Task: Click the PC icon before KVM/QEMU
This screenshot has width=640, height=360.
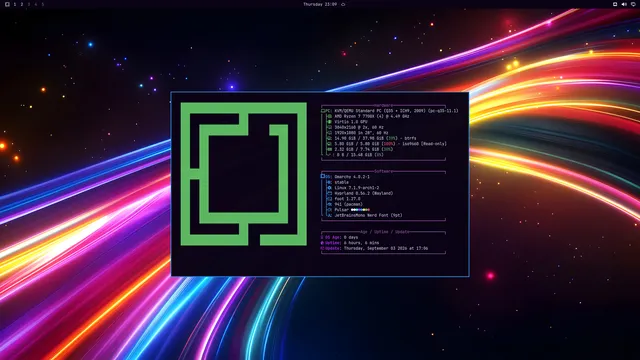Action: (323, 111)
